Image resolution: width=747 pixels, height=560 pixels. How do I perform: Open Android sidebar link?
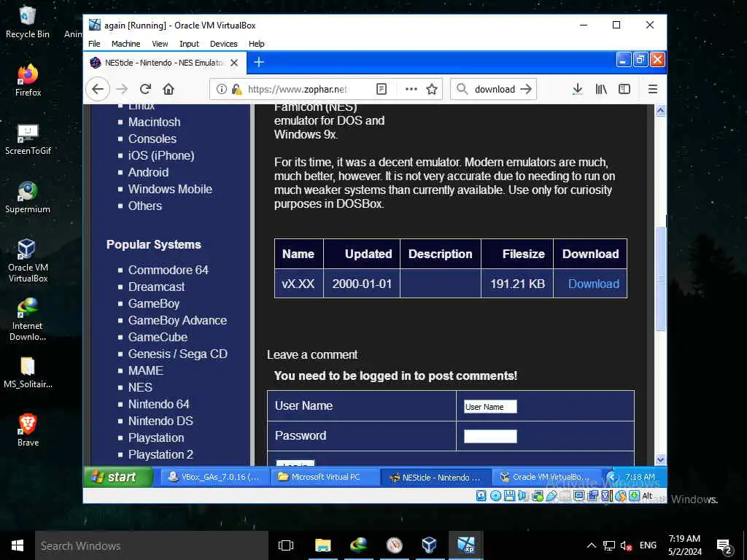click(148, 172)
